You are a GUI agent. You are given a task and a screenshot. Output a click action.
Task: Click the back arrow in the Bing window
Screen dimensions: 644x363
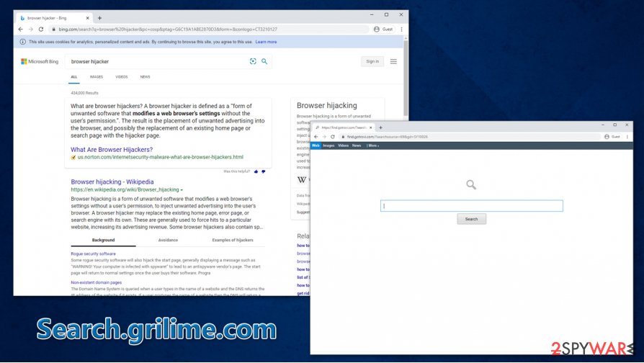[21, 29]
